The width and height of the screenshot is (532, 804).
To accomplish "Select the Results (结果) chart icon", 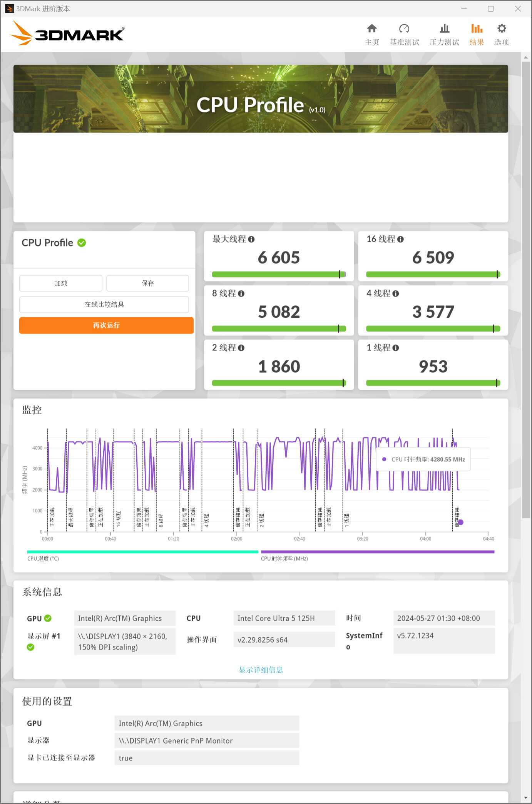I will coord(476,29).
